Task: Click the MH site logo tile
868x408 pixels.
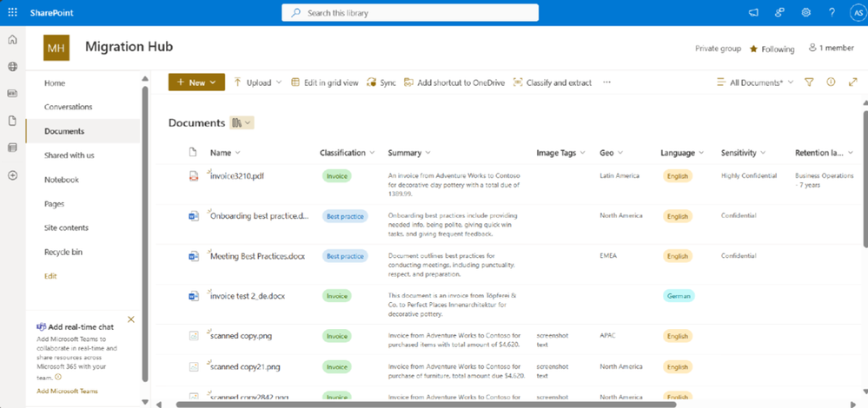Action: tap(56, 48)
